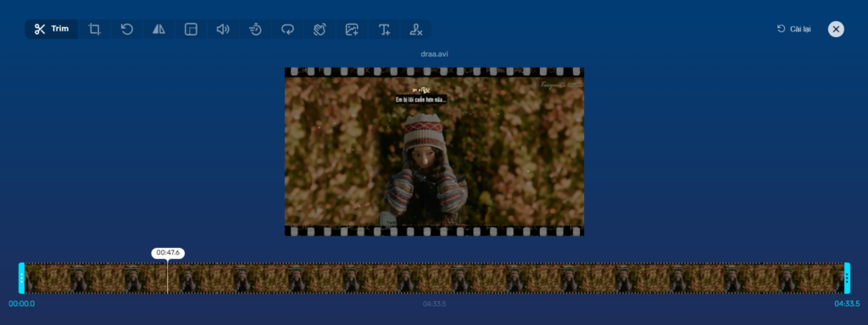Close the editor with X button
This screenshot has height=325, width=868.
coord(836,29)
